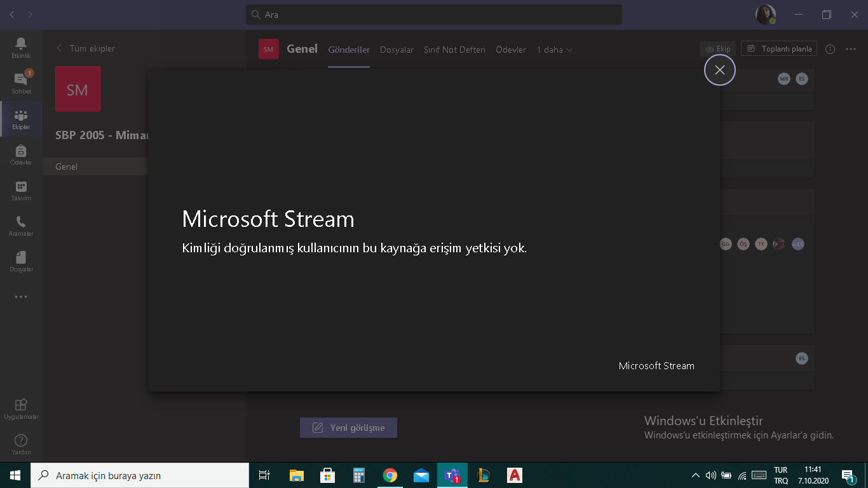Image resolution: width=868 pixels, height=488 pixels.
Task: Select the Genel channel
Action: [x=95, y=166]
